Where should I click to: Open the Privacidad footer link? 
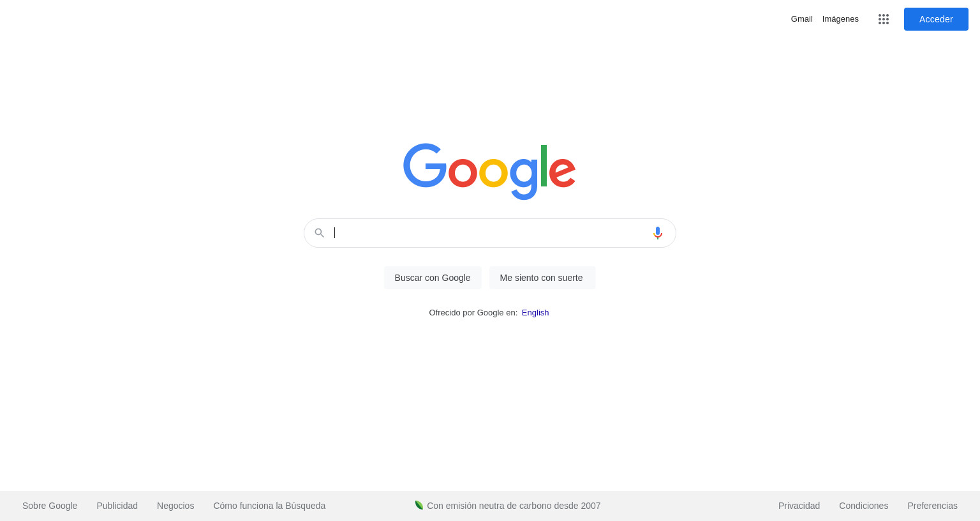click(799, 506)
